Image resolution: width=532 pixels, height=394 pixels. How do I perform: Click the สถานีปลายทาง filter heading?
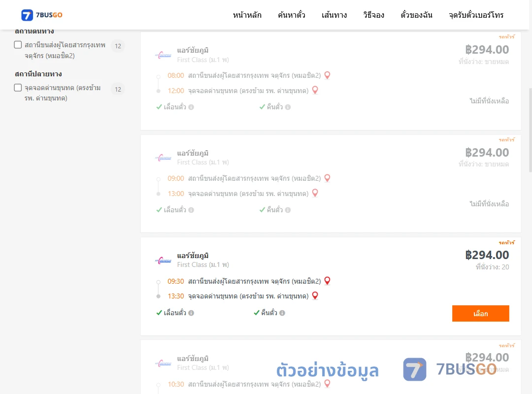38,74
